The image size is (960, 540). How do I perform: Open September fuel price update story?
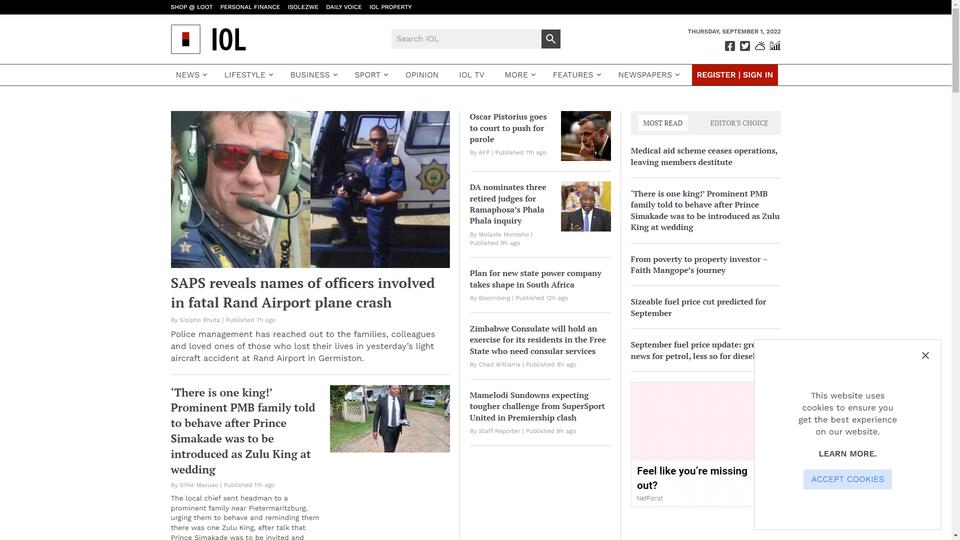click(692, 350)
